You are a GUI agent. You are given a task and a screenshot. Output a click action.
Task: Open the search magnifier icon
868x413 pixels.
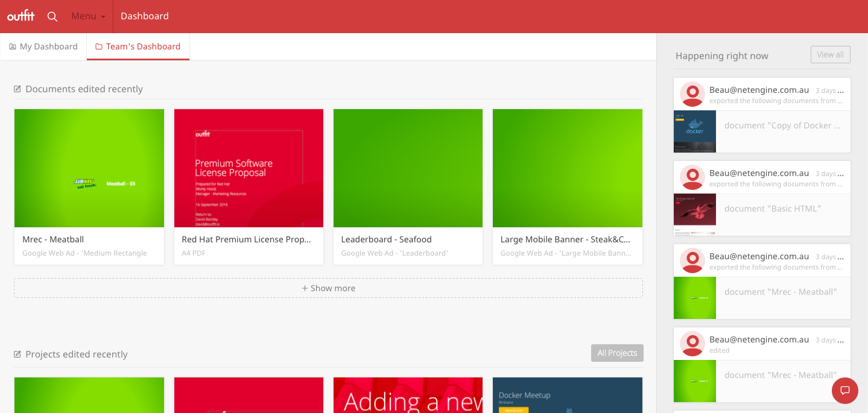pos(52,16)
